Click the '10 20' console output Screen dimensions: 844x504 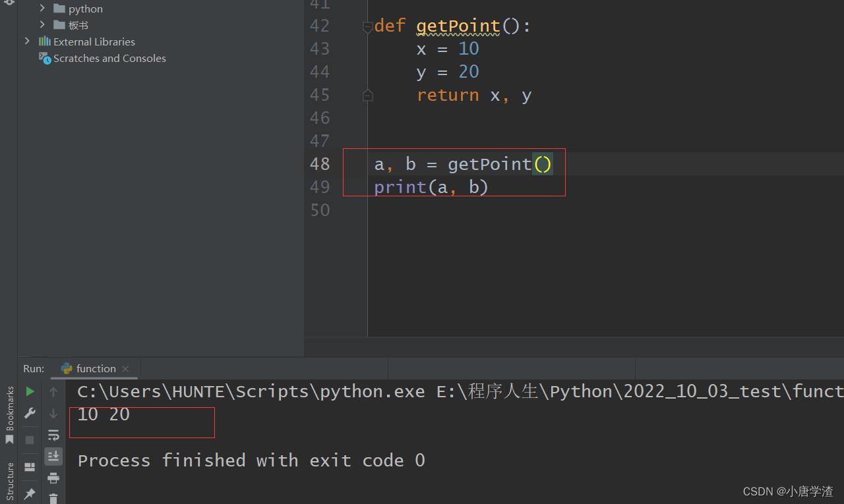click(x=104, y=414)
